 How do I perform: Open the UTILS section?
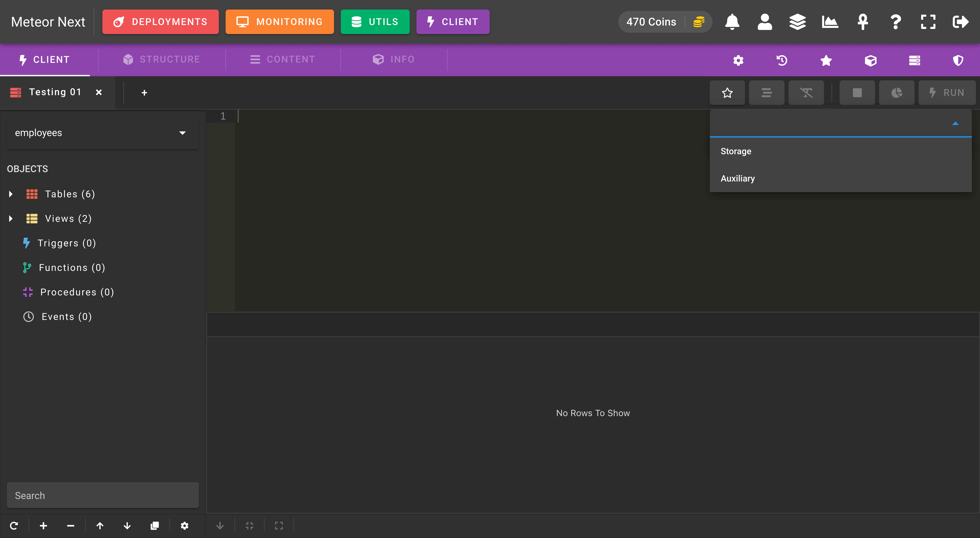click(x=375, y=22)
